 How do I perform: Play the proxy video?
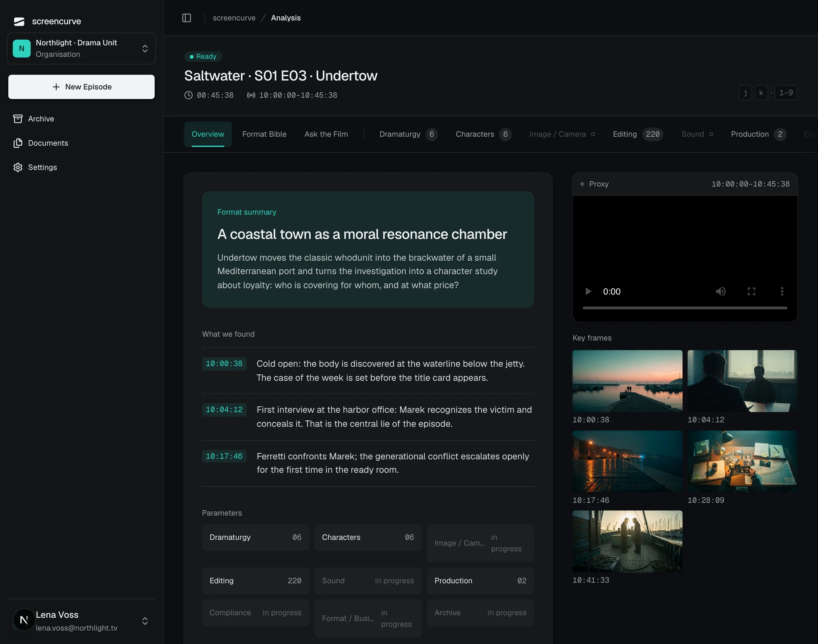588,291
